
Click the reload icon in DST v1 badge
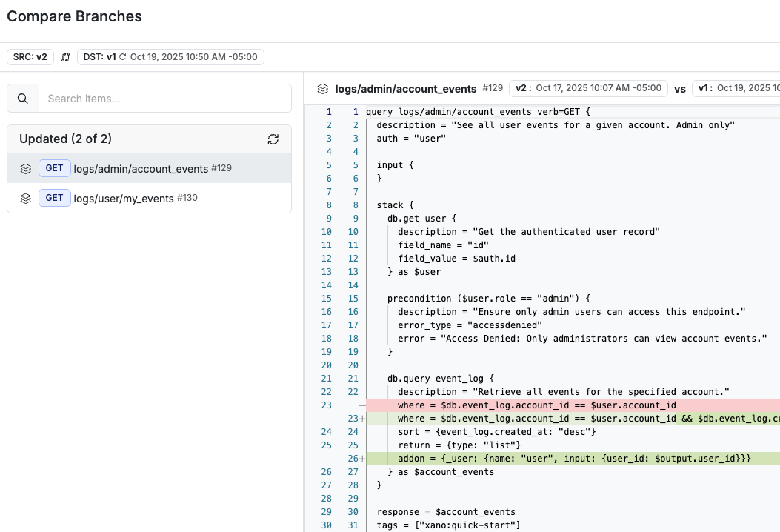tap(122, 57)
